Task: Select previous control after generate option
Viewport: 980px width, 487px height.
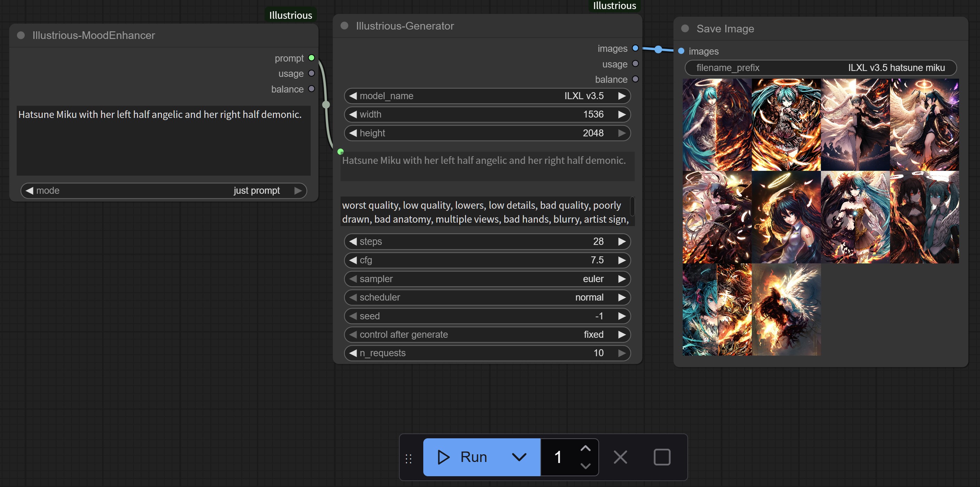Action: (x=353, y=334)
